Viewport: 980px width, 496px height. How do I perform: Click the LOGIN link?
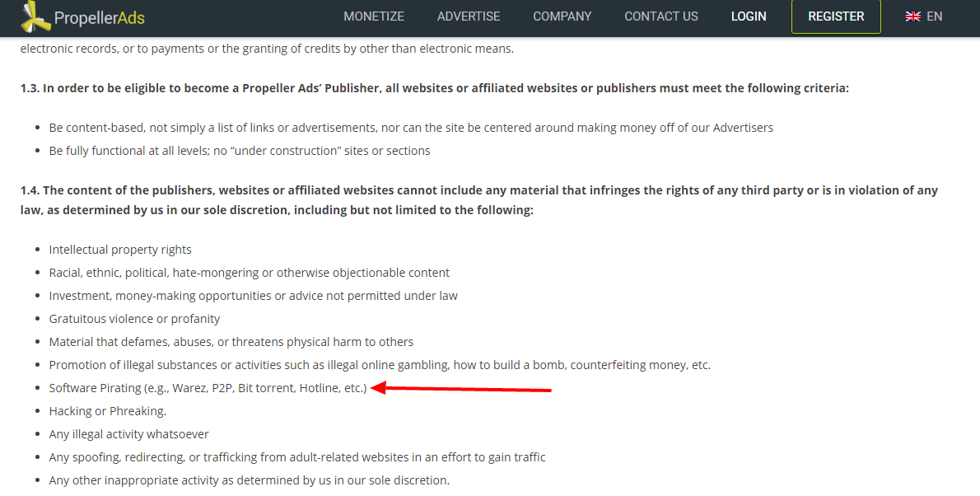tap(748, 16)
